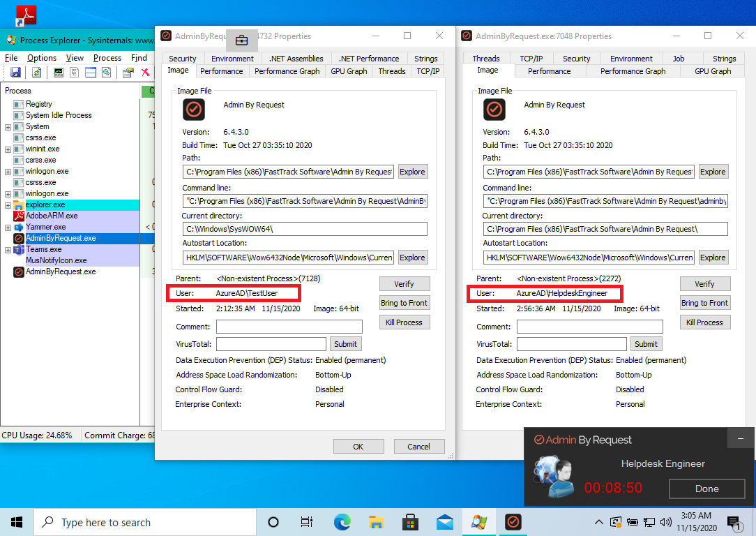Open GPU Graph tab in 7048 Properties window

(713, 71)
